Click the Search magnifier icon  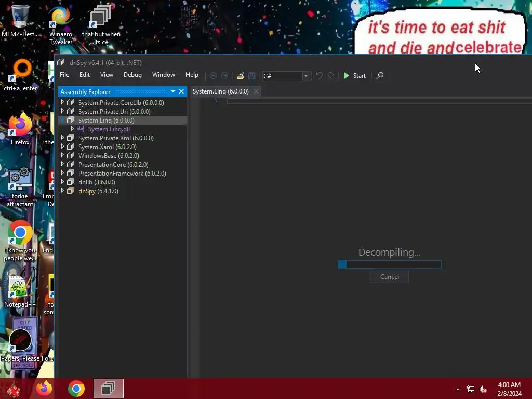point(380,75)
